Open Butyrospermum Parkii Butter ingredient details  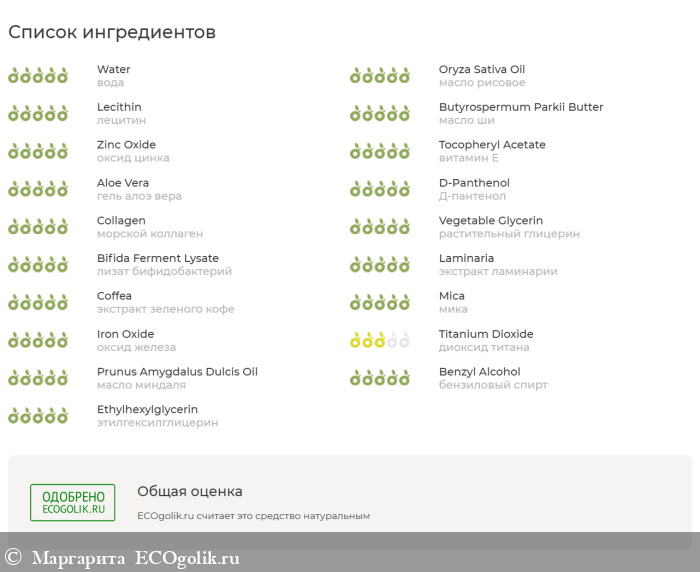pos(521,107)
